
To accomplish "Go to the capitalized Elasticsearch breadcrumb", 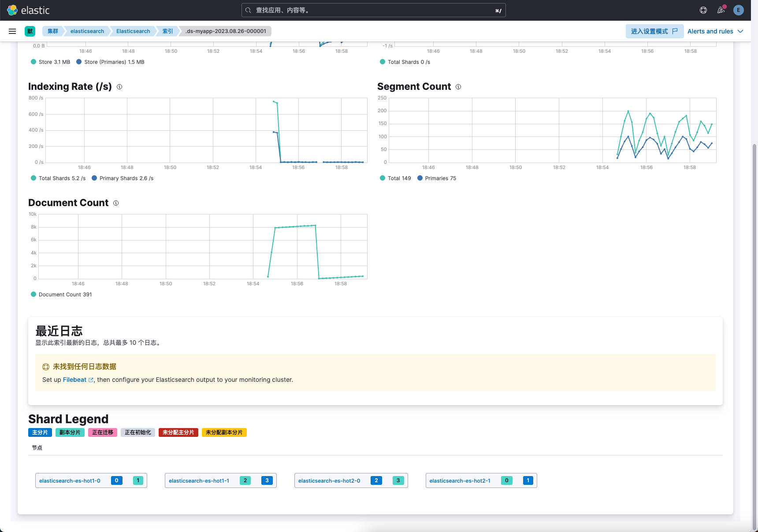I will (133, 31).
